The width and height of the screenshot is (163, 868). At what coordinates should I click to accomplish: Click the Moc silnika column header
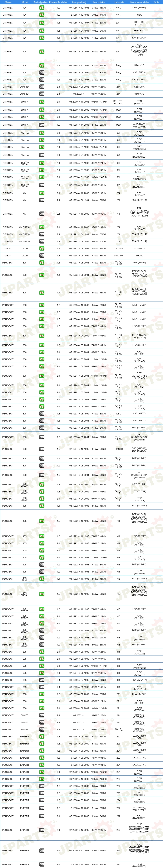[x=99, y=2]
